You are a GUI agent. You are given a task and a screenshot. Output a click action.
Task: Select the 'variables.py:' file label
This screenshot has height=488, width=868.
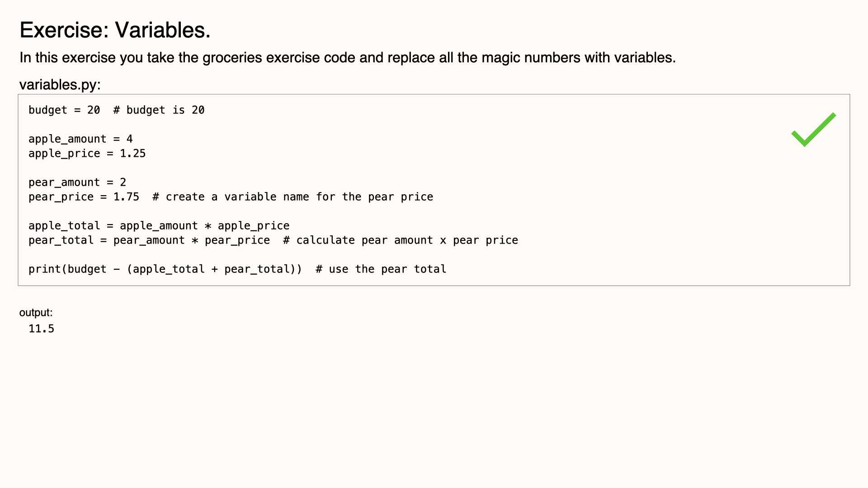(60, 84)
